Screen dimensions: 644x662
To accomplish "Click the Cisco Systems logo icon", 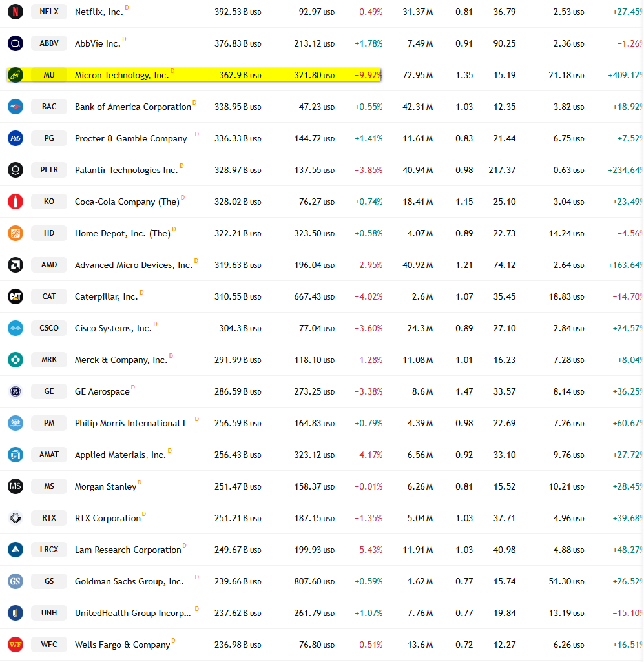I will pyautogui.click(x=16, y=328).
